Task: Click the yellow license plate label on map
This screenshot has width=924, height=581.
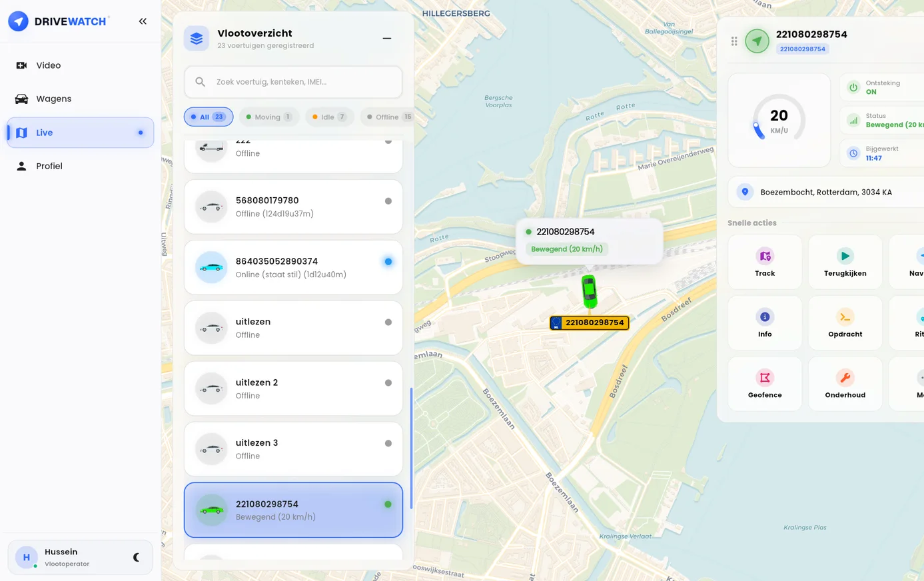Action: click(x=589, y=322)
